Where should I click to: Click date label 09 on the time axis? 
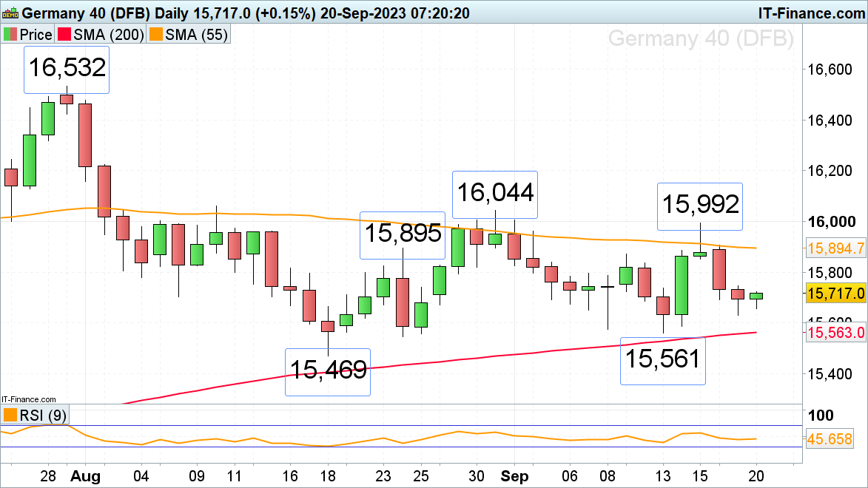197,476
